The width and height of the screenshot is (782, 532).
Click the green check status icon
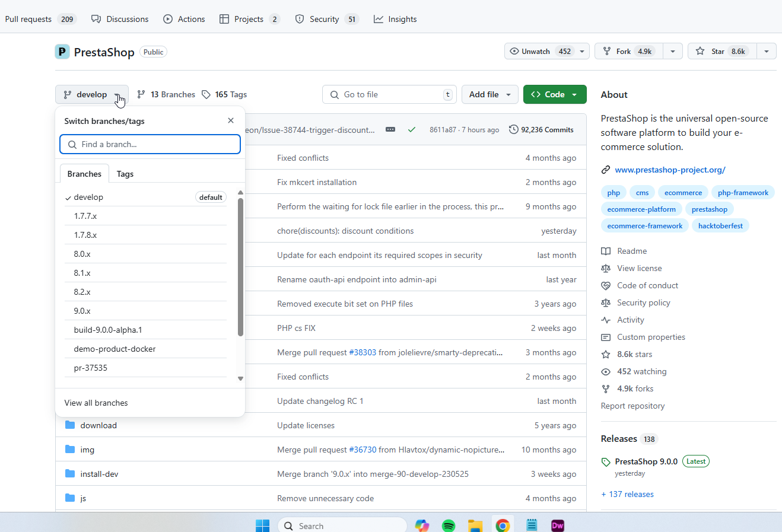point(412,129)
